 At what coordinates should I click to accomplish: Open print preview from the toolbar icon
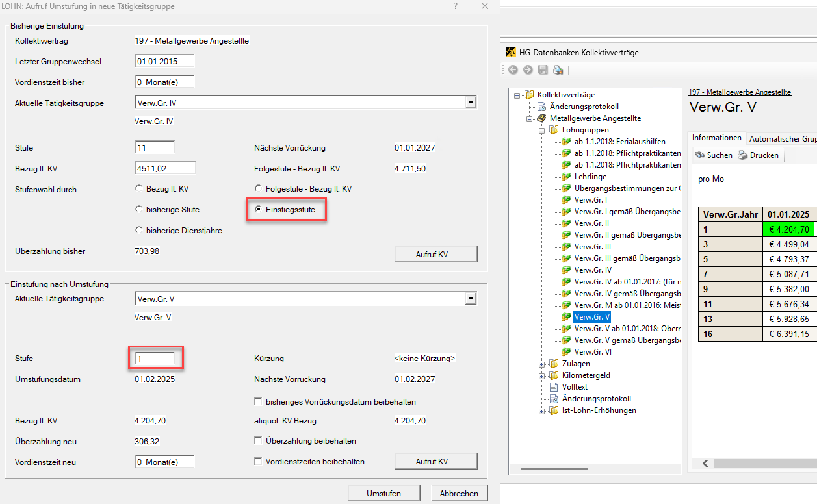pyautogui.click(x=558, y=70)
